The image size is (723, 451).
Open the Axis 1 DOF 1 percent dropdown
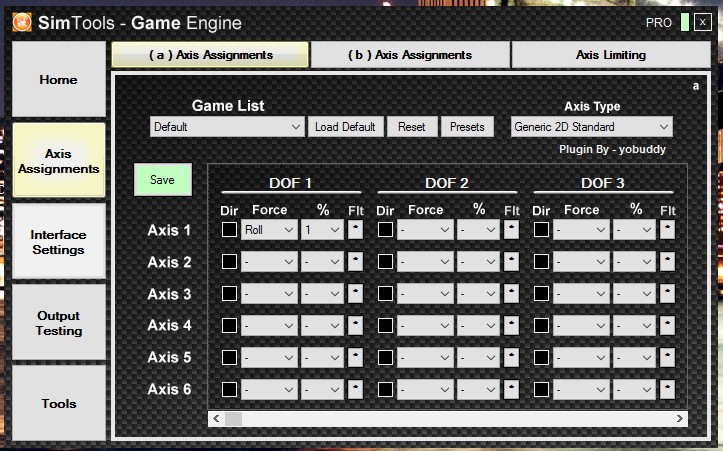pos(322,230)
